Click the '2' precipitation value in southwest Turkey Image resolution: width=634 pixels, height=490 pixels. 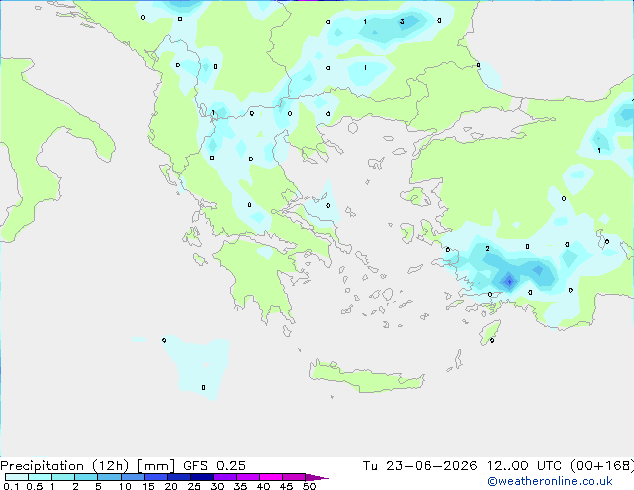[487, 249]
